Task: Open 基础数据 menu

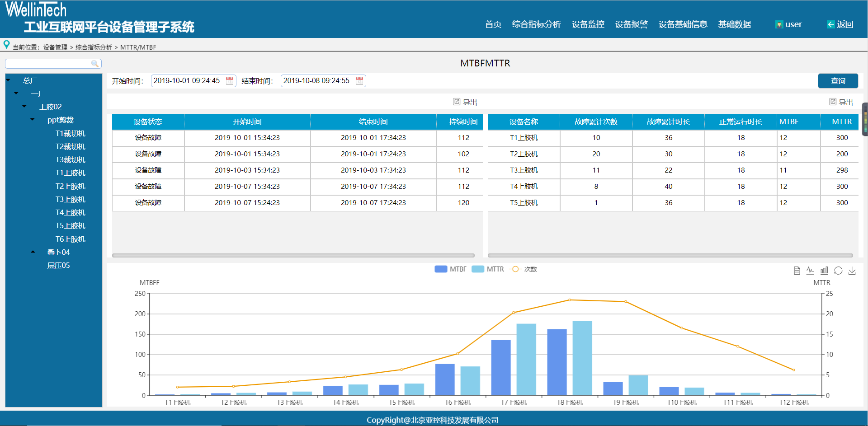Action: point(735,24)
